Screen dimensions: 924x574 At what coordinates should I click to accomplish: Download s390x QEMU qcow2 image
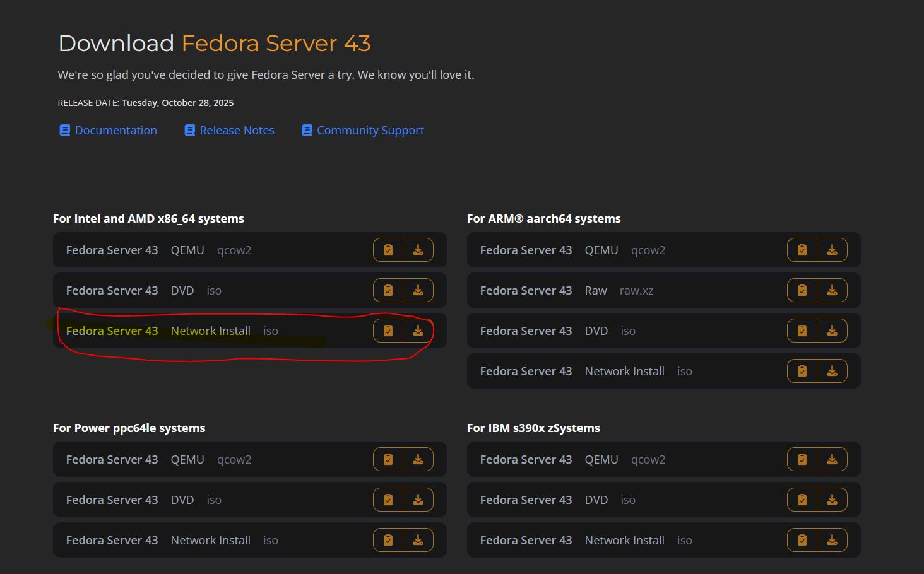click(x=832, y=459)
